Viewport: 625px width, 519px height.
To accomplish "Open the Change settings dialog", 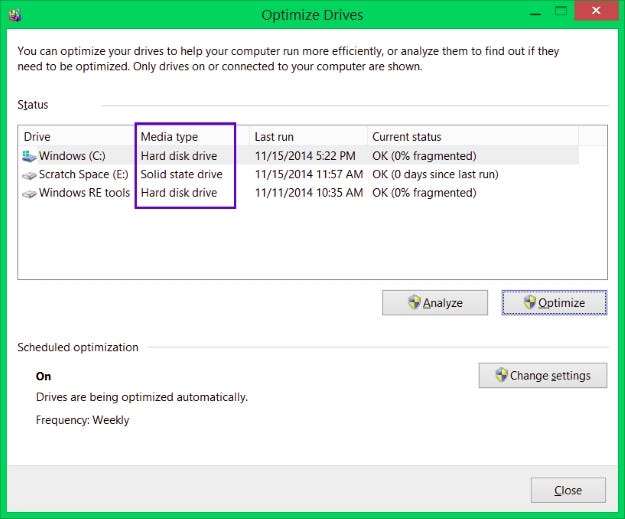I will 543,376.
